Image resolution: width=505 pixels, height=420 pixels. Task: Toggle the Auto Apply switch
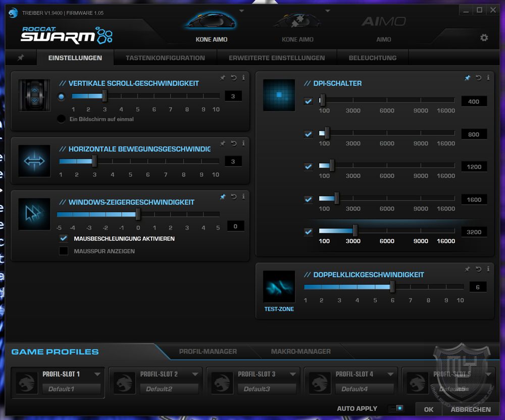tap(396, 408)
